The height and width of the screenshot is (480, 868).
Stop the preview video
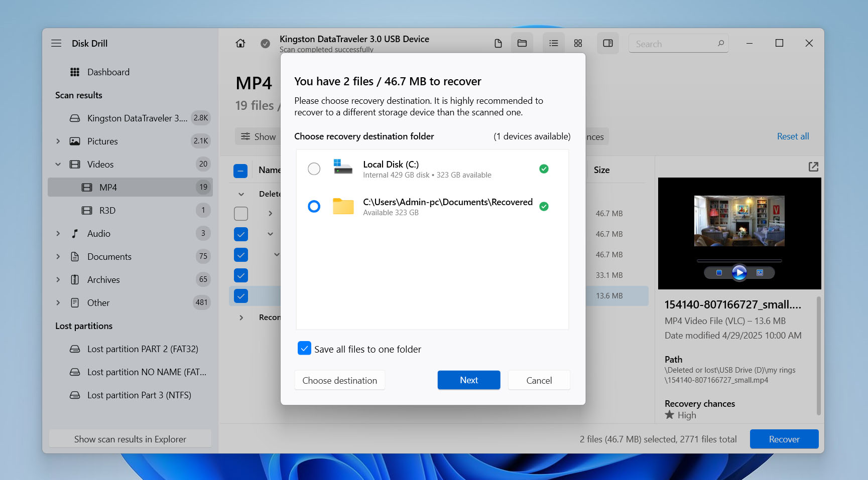click(719, 272)
